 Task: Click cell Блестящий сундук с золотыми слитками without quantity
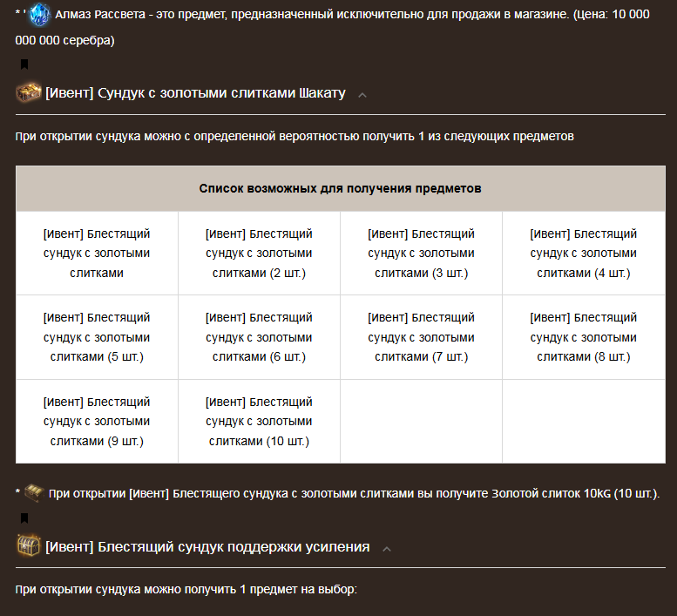(97, 253)
